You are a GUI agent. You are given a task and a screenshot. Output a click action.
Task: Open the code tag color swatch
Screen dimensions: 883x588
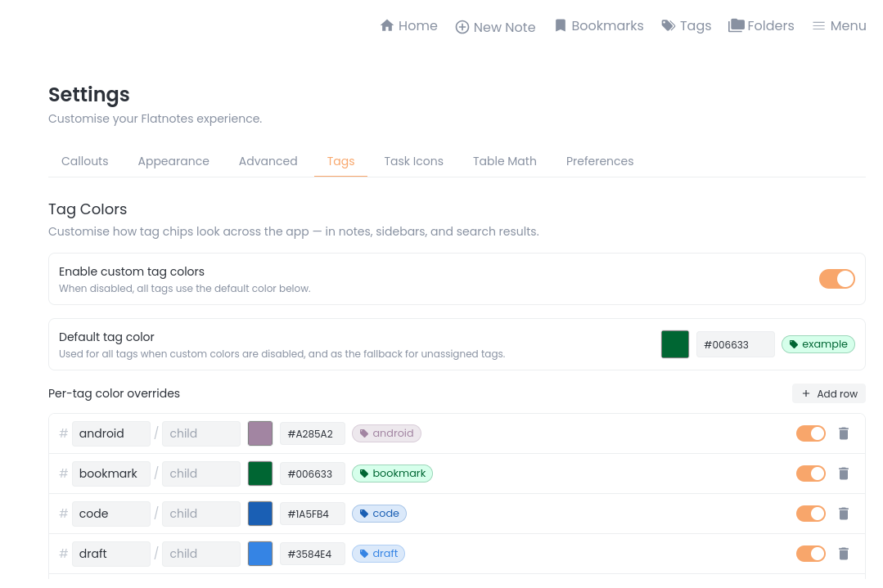click(x=260, y=513)
